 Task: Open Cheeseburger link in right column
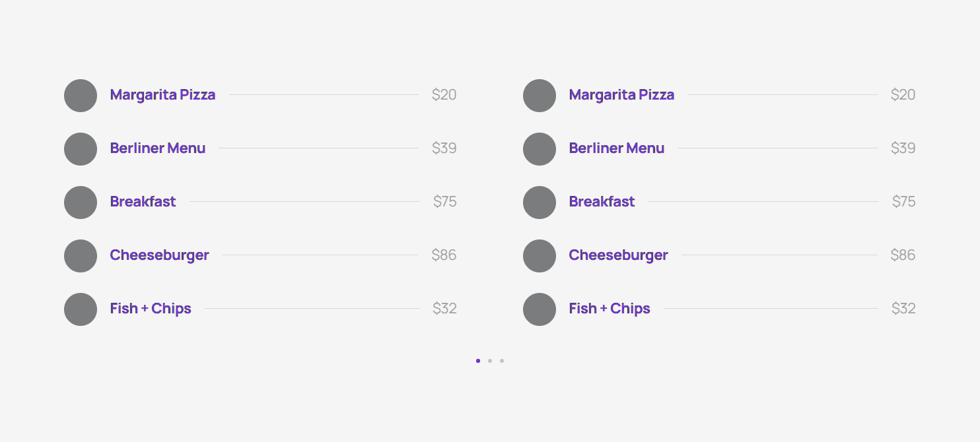618,255
